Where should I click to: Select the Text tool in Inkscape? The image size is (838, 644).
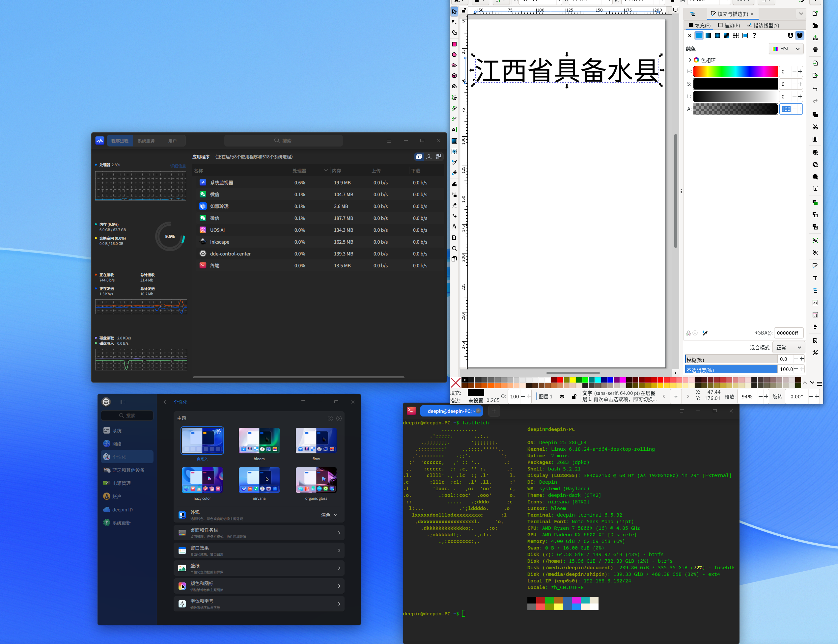click(x=454, y=130)
